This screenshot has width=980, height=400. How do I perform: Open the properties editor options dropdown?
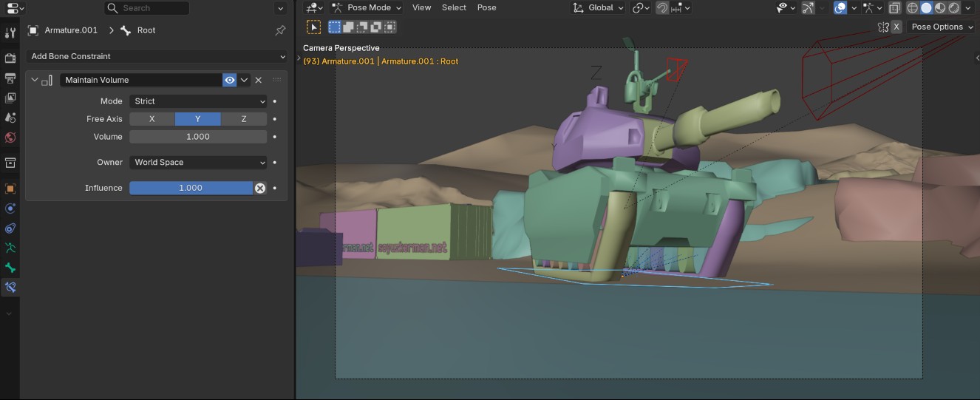[280, 8]
